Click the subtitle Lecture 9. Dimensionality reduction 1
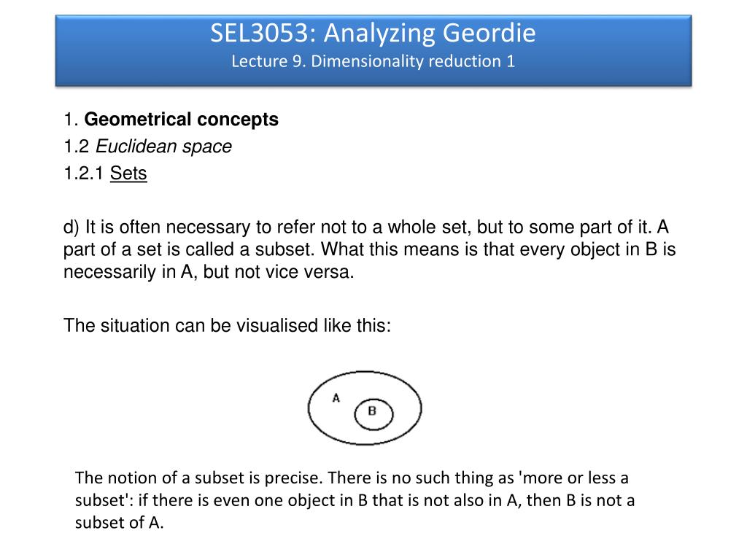 tap(373, 61)
